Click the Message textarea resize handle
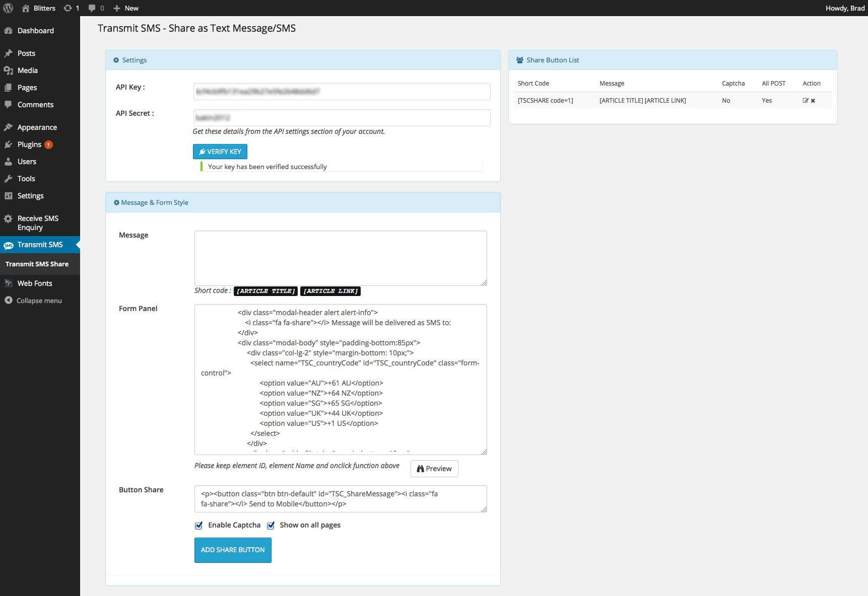Image resolution: width=868 pixels, height=596 pixels. tap(484, 282)
